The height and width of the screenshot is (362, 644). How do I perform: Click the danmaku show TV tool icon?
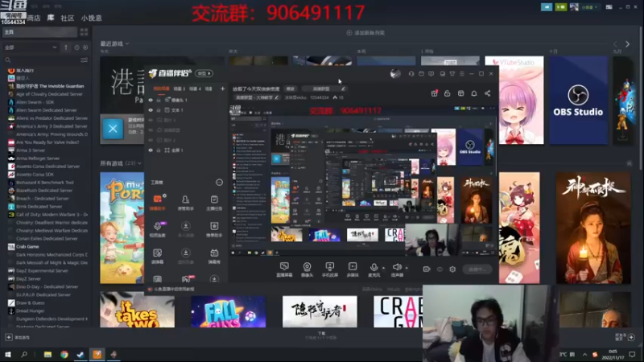click(214, 253)
